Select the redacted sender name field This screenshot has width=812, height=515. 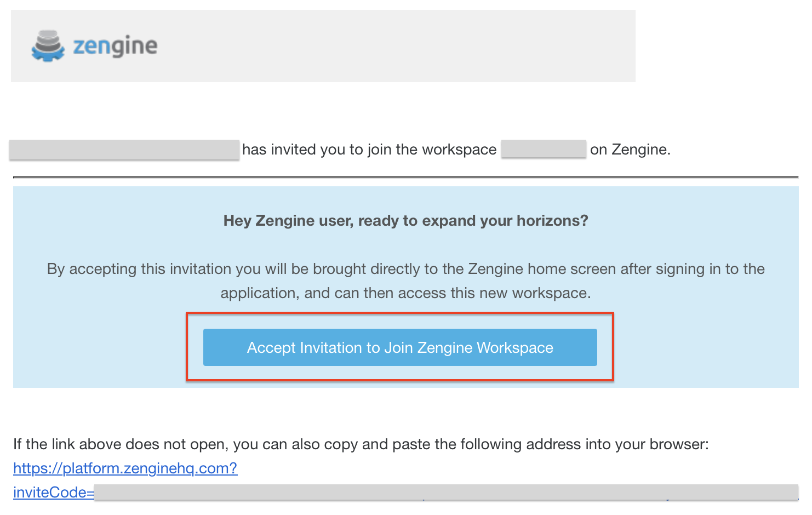click(x=123, y=148)
